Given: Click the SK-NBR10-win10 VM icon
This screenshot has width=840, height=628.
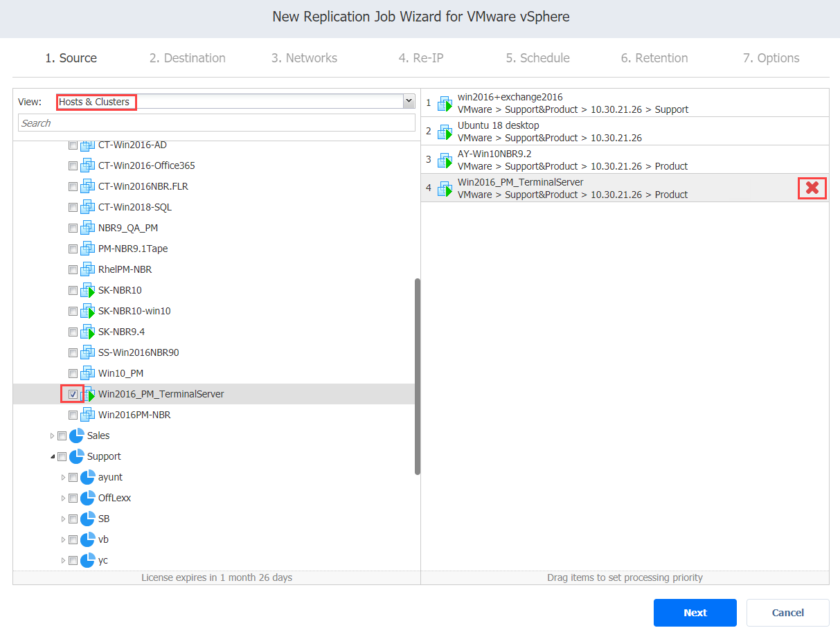Looking at the screenshot, I should (87, 312).
